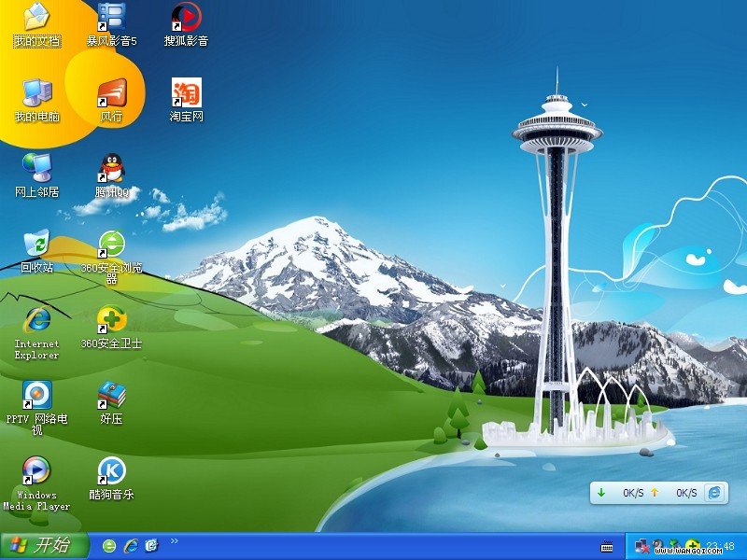Select the 我的电脑 desktop icon
747x560 pixels.
click(x=36, y=100)
